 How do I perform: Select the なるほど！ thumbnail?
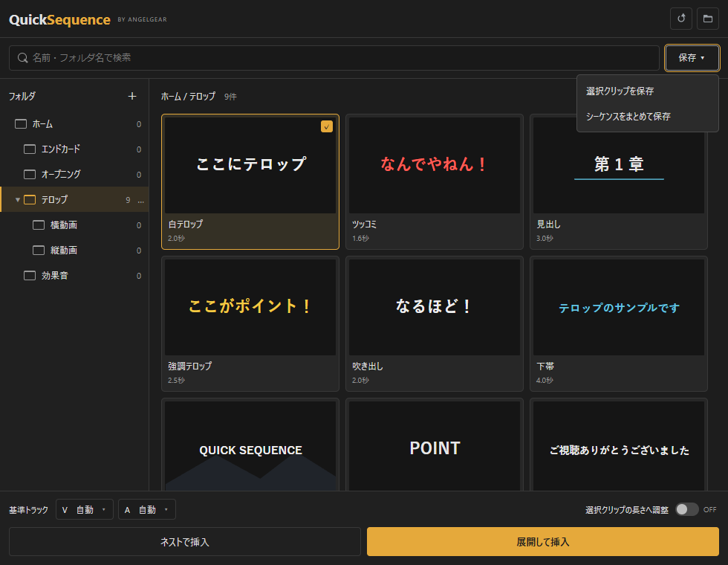(435, 308)
